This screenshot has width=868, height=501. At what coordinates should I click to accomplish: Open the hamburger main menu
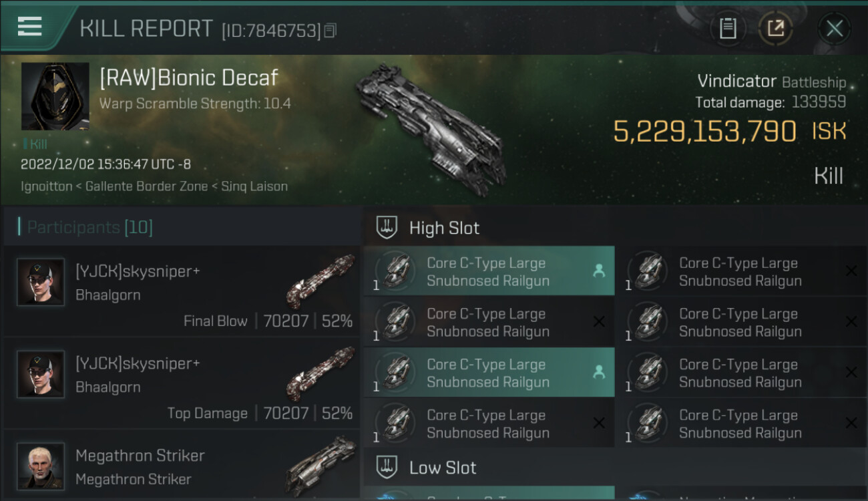[x=29, y=27]
